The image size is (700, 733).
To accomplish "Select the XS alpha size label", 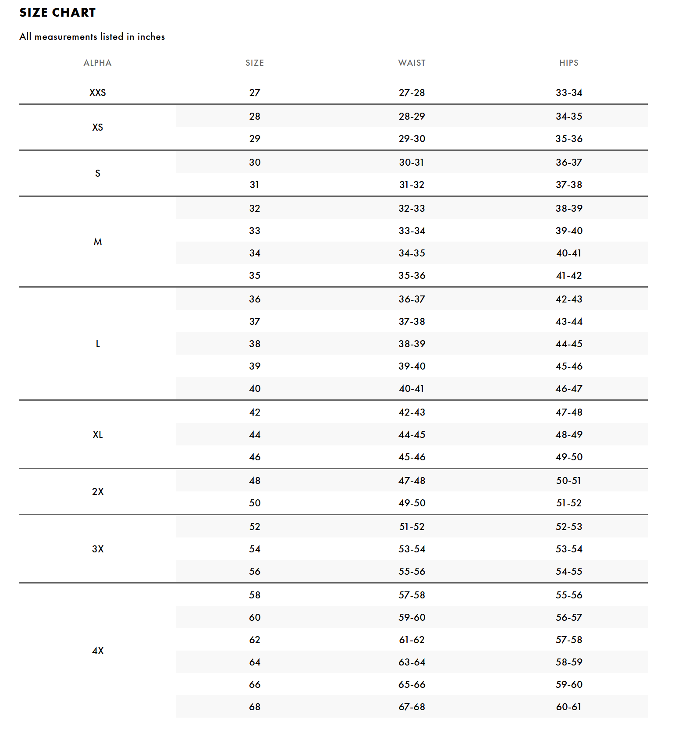I will click(97, 128).
